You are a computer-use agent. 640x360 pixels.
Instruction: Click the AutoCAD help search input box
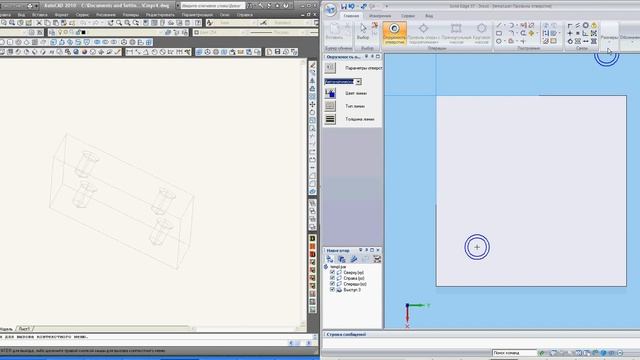click(212, 6)
